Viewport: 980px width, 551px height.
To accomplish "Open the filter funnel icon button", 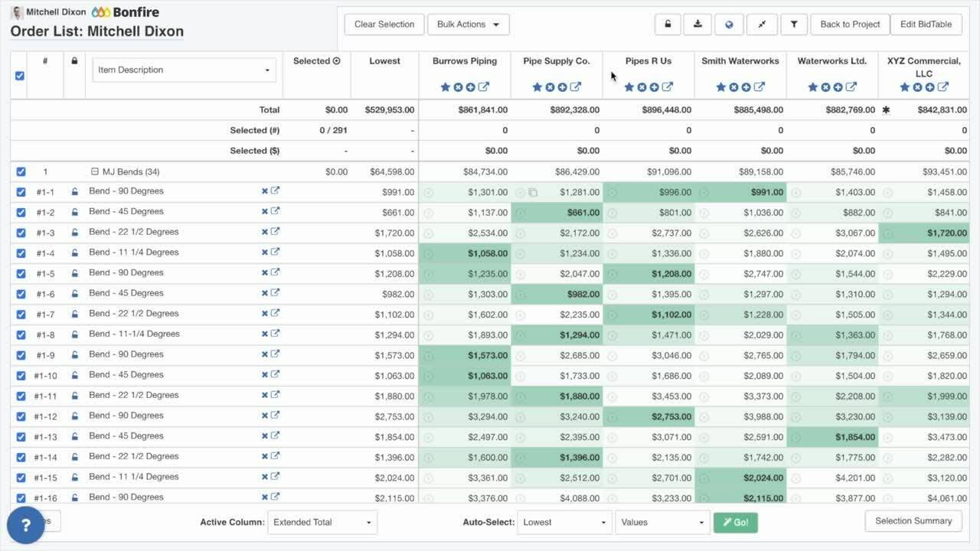I will (x=794, y=24).
